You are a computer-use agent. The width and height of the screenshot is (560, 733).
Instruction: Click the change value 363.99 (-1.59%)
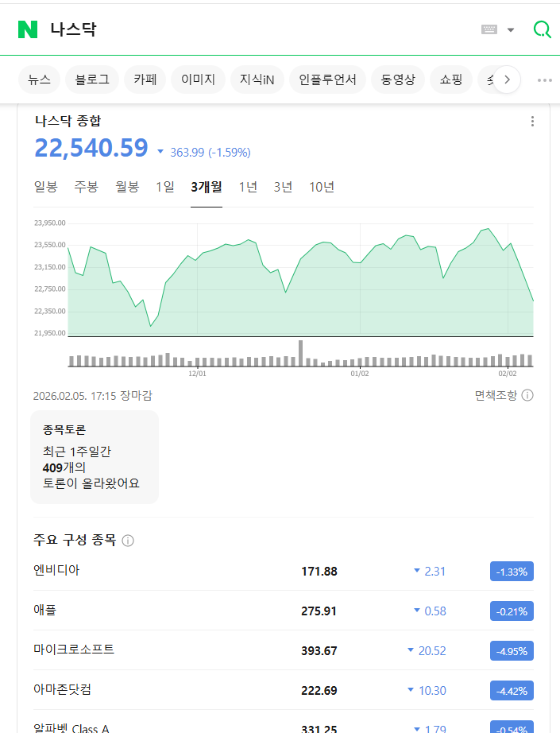(x=210, y=153)
